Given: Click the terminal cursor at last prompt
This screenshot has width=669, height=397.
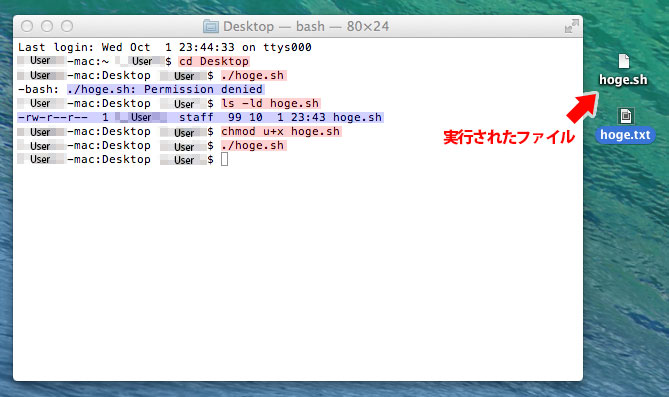Looking at the screenshot, I should 224,160.
